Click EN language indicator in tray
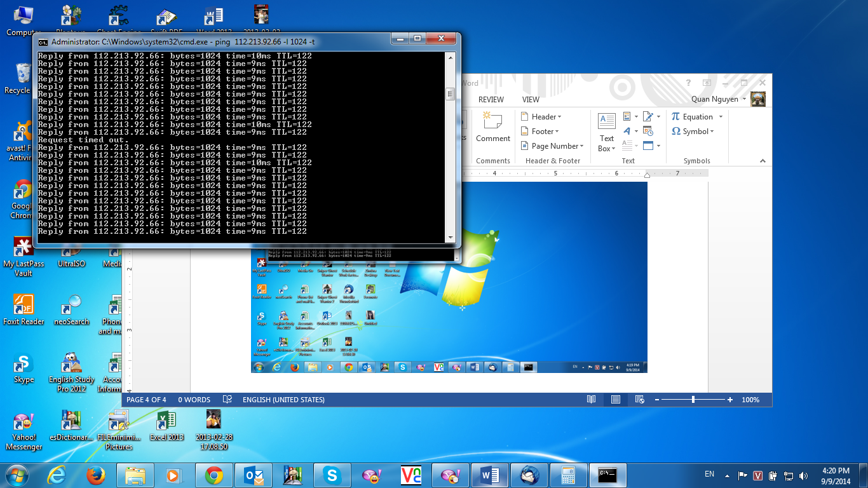868x488 pixels. [710, 474]
